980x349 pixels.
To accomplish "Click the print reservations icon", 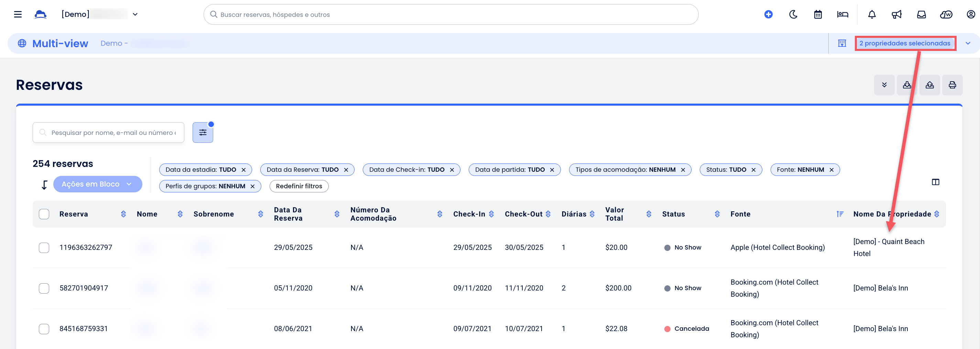I will coord(952,85).
